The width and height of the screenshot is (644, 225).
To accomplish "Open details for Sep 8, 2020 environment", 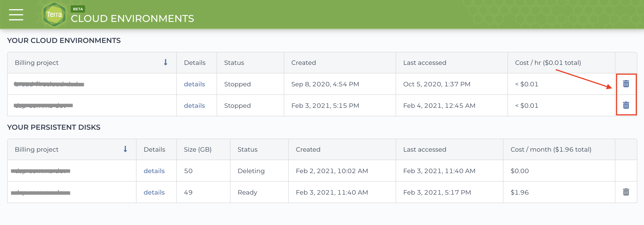I will pyautogui.click(x=194, y=84).
